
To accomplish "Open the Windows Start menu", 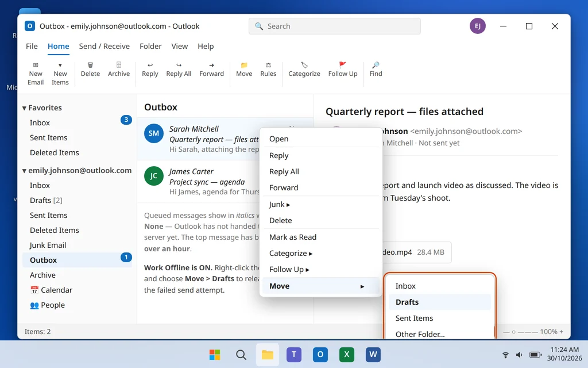I will click(215, 354).
